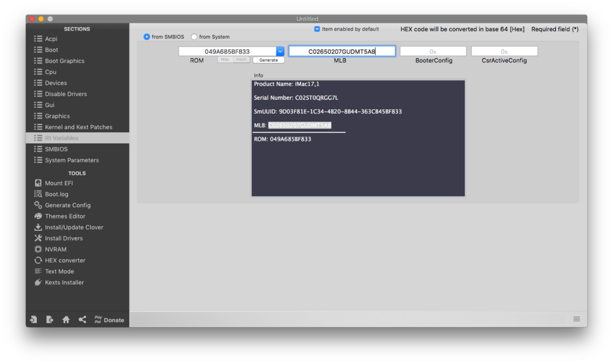
Task: Launch the Themes Editor tool
Action: 64,216
